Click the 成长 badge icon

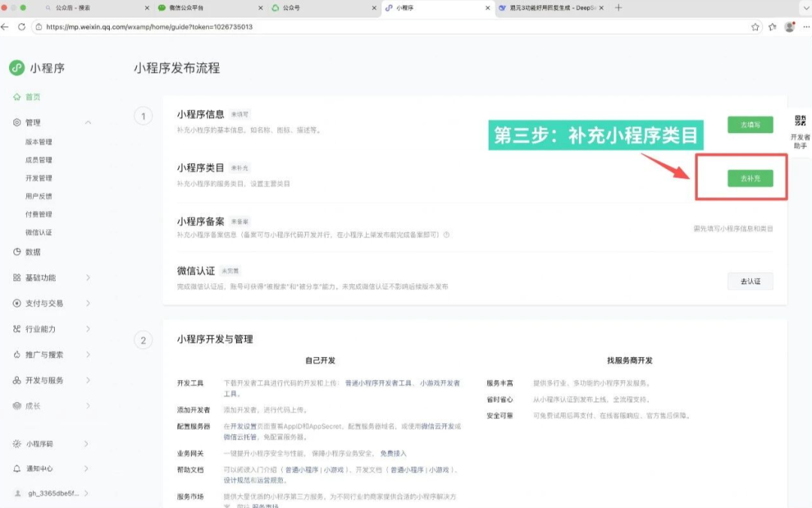point(17,406)
